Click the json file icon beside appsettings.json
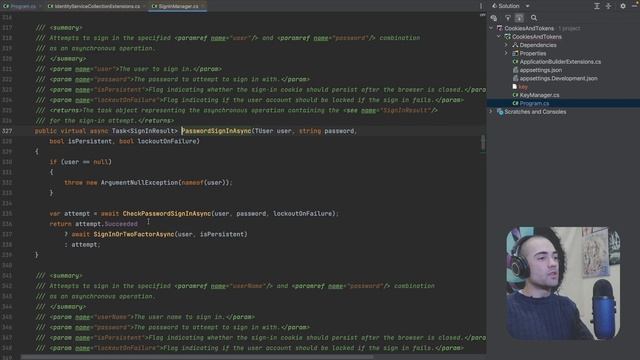This screenshot has height=360, width=640. coord(515,70)
